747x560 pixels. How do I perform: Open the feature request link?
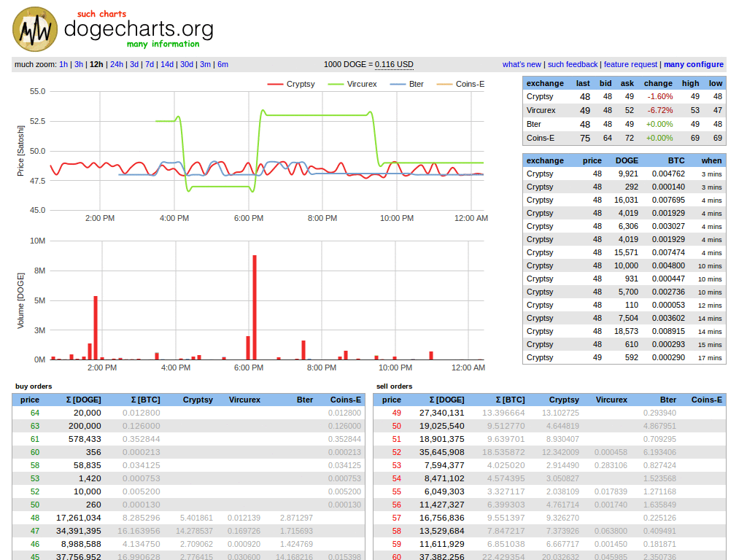coord(630,64)
